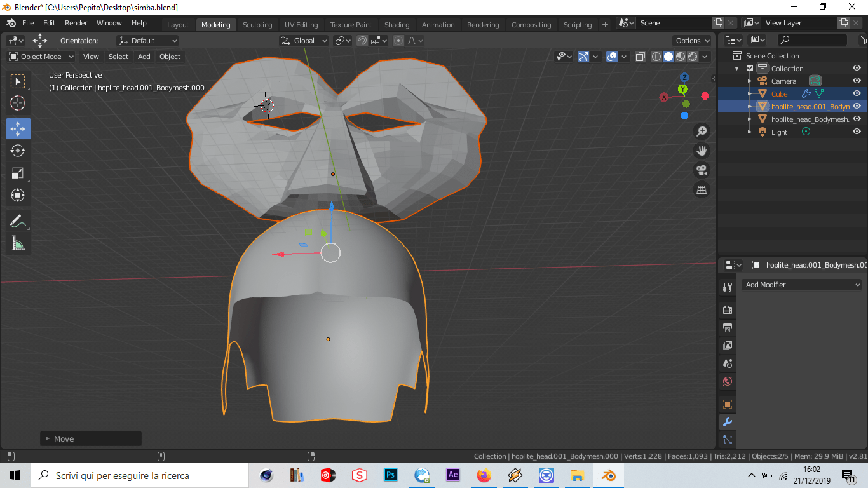Toggle show gizmo button
Image resolution: width=868 pixels, height=488 pixels.
pos(583,57)
